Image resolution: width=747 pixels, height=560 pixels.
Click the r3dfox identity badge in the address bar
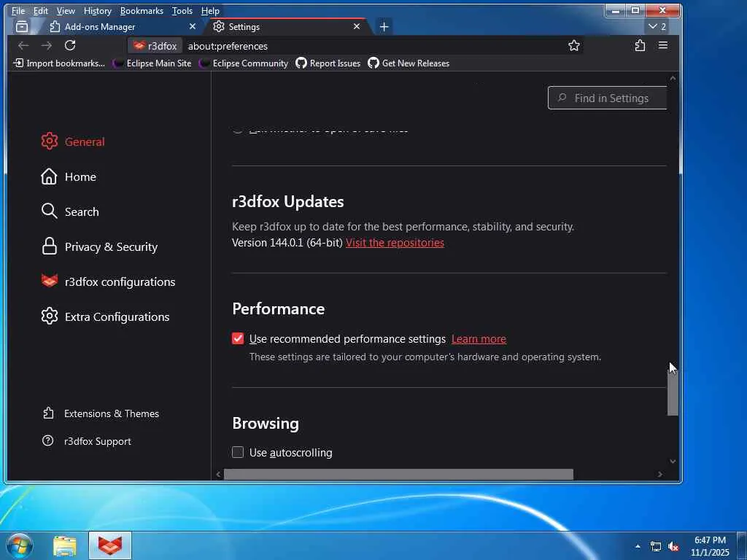[155, 46]
